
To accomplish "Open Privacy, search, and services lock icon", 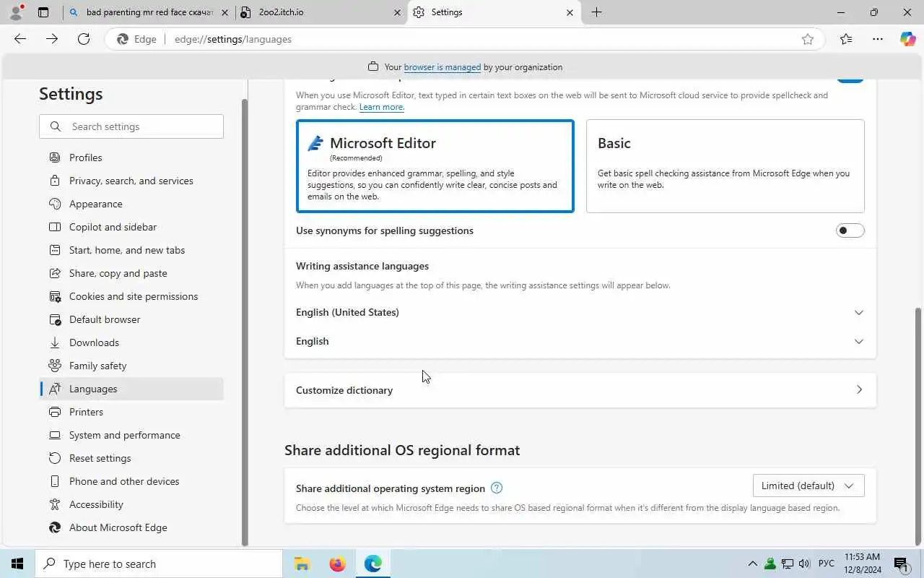I will point(55,181).
